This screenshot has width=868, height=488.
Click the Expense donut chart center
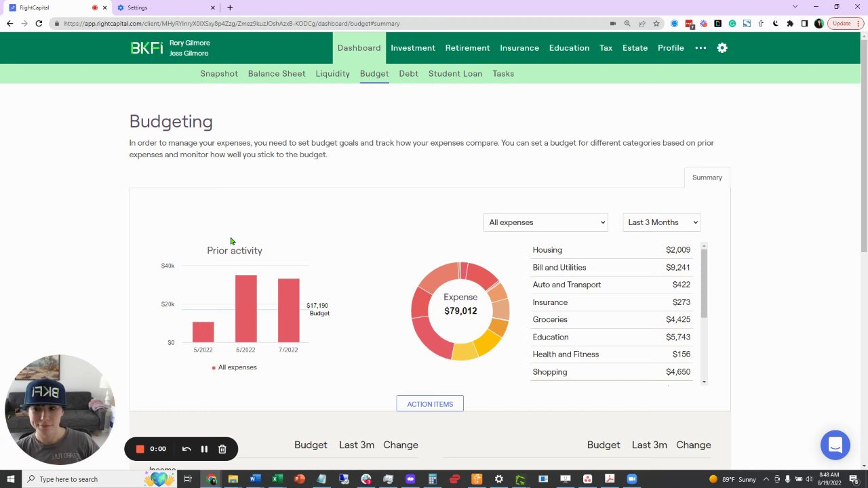[x=460, y=310]
